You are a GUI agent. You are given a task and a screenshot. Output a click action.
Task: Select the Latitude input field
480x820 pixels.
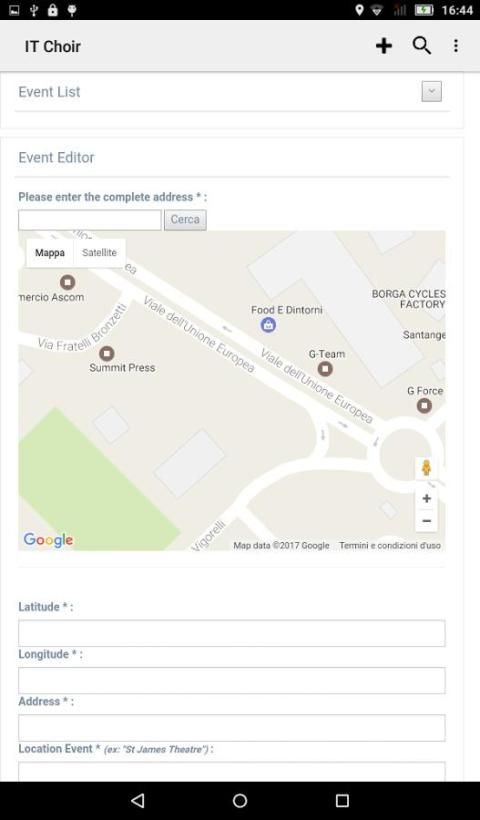coord(232,633)
